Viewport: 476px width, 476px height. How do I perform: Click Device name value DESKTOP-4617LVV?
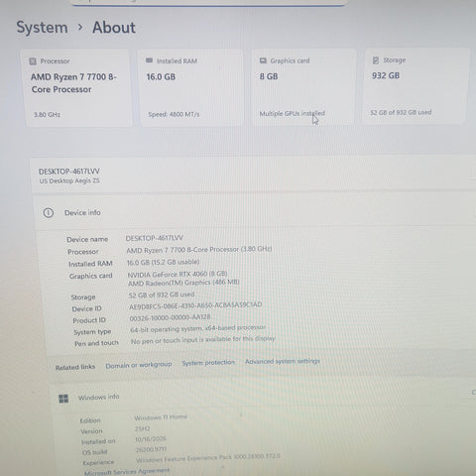click(x=155, y=238)
